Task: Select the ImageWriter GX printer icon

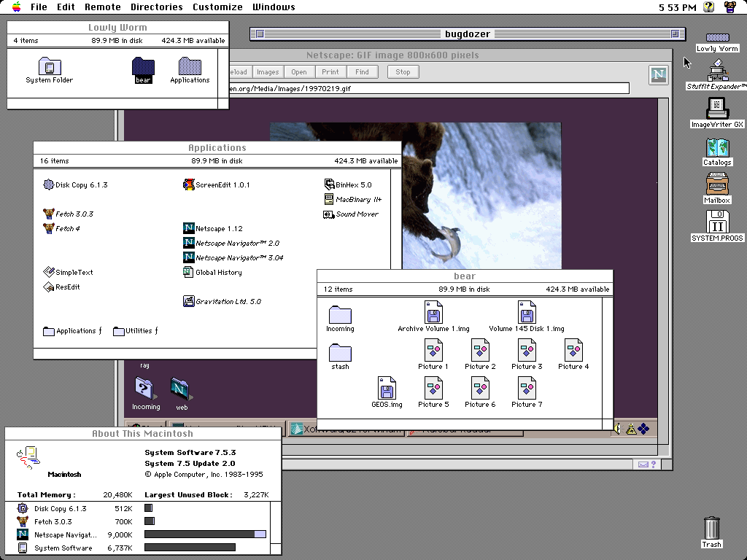Action: tap(717, 109)
